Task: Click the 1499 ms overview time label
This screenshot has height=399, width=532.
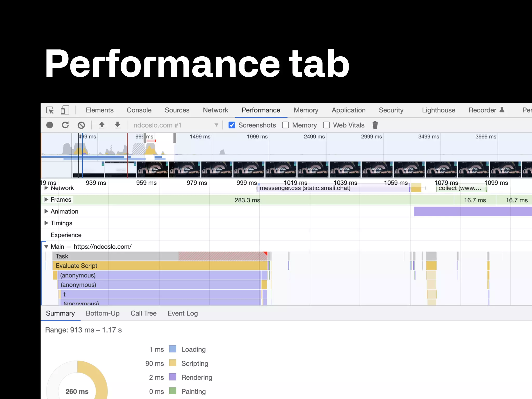Action: pos(200,137)
